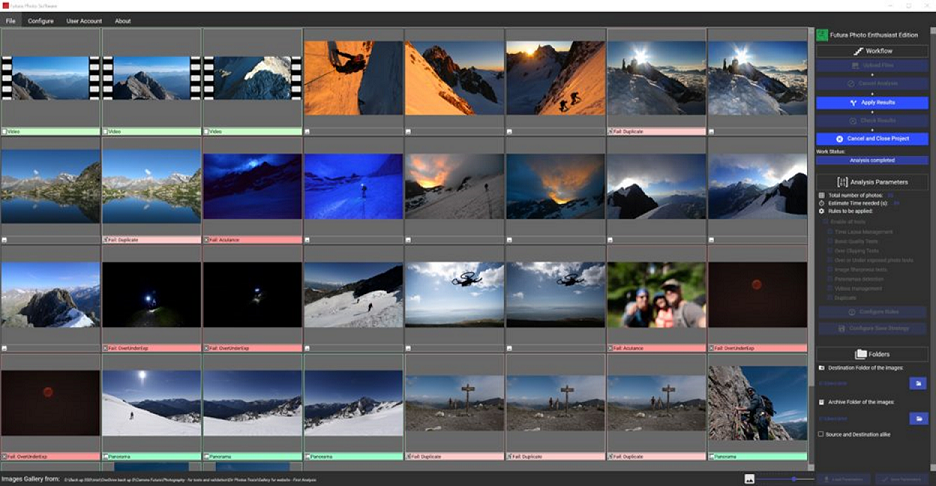Viewport: 936px width, 486px height.
Task: Click the Check Results button
Action: (872, 121)
